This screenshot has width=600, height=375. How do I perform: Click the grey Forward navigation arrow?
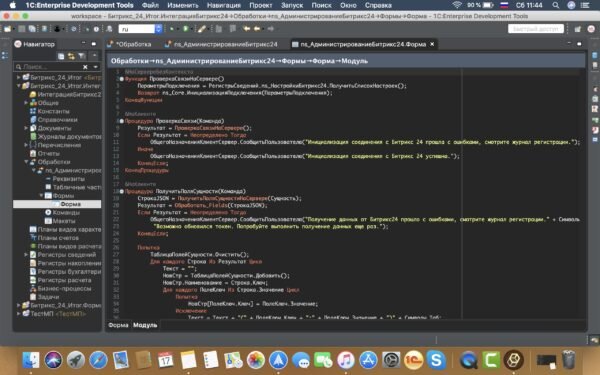(271, 29)
